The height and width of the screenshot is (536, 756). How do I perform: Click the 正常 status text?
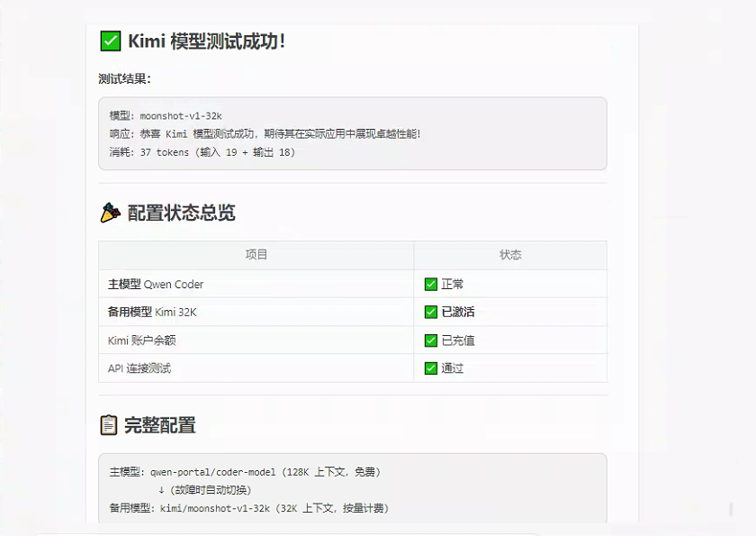point(452,284)
